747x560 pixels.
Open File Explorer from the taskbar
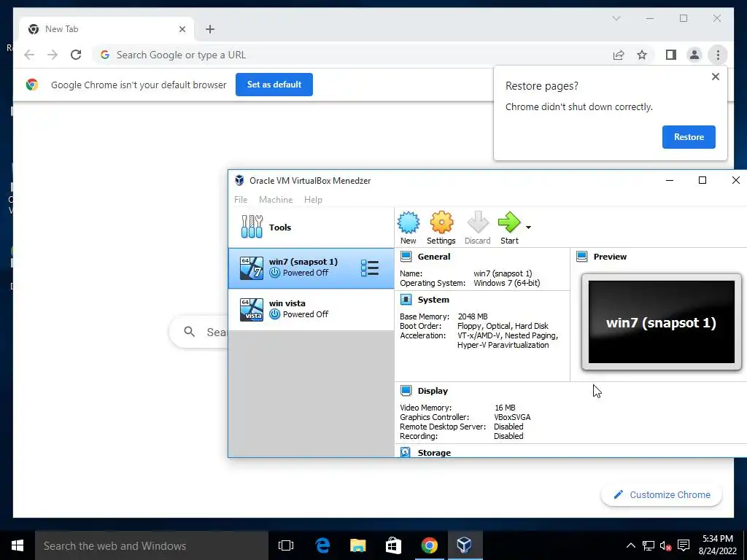click(x=357, y=545)
